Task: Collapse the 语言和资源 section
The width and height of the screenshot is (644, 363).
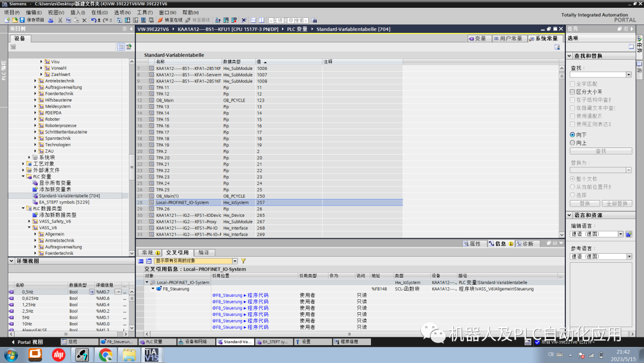Action: pyautogui.click(x=569, y=215)
